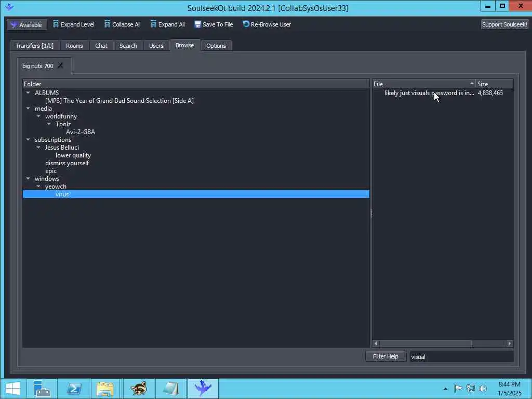Select the 'dismiss yourself' folder
The height and width of the screenshot is (399, 532).
67,163
